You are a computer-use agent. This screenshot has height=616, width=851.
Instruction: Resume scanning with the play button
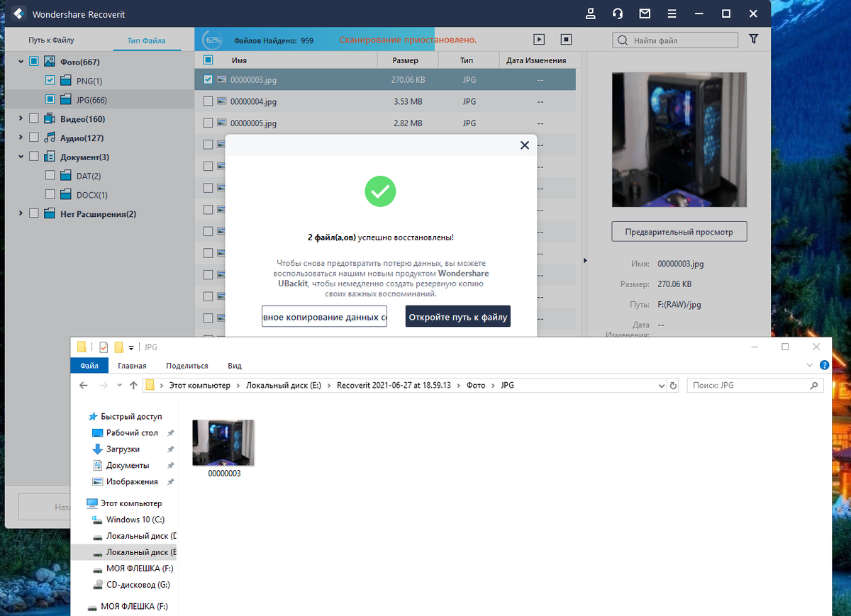coord(539,40)
